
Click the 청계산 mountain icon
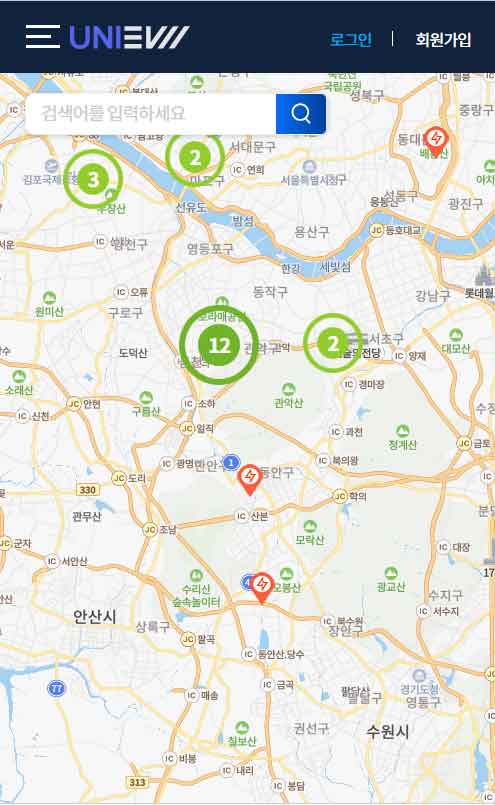402,431
